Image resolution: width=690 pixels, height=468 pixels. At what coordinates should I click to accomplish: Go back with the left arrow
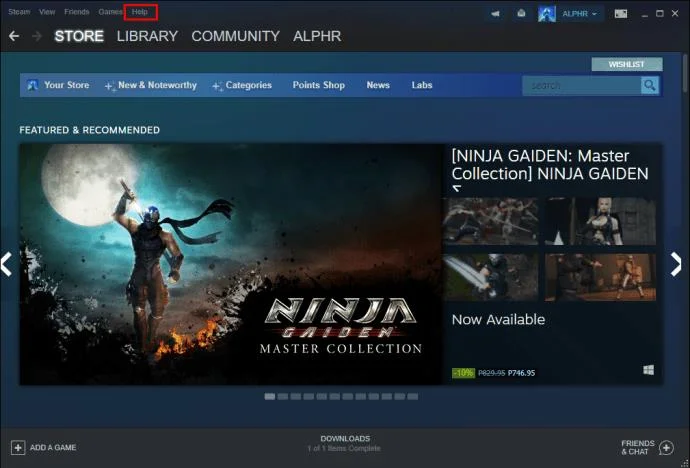pos(14,36)
